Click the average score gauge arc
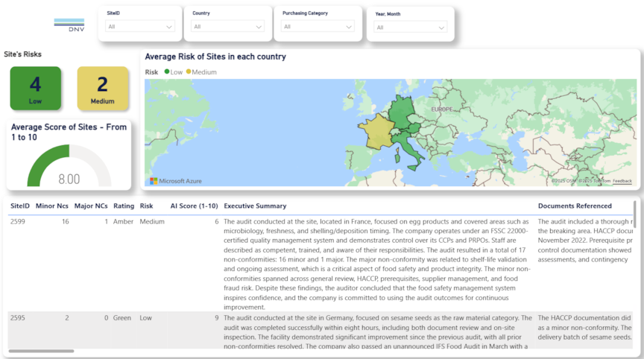This screenshot has height=359, width=644. click(x=45, y=160)
